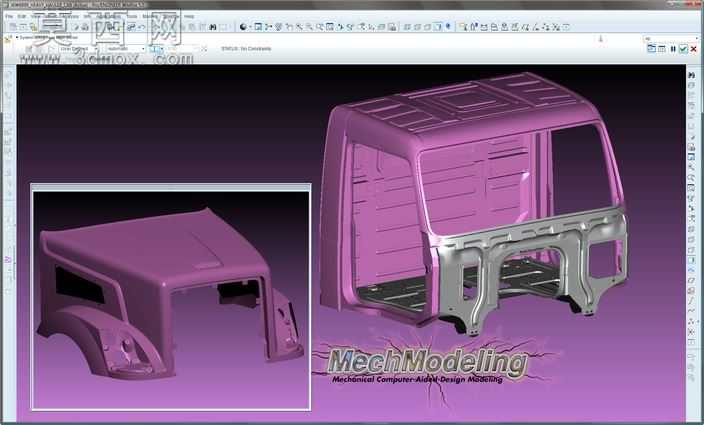Open the binoculars Find tool

click(213, 27)
